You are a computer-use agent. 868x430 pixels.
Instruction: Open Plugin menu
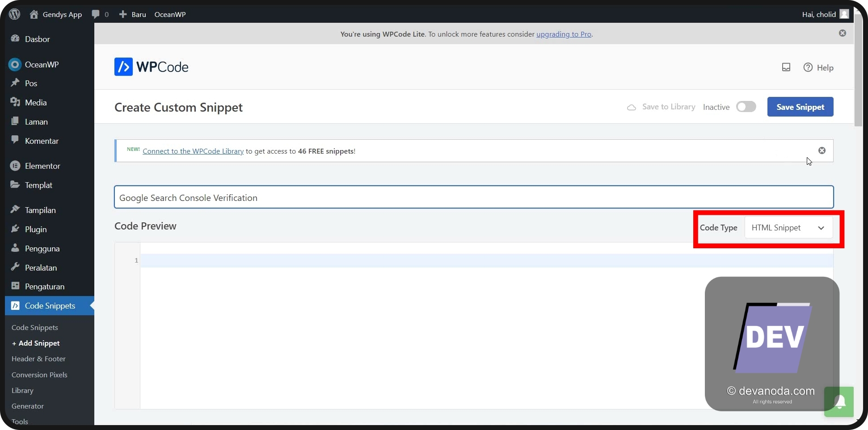(49, 230)
